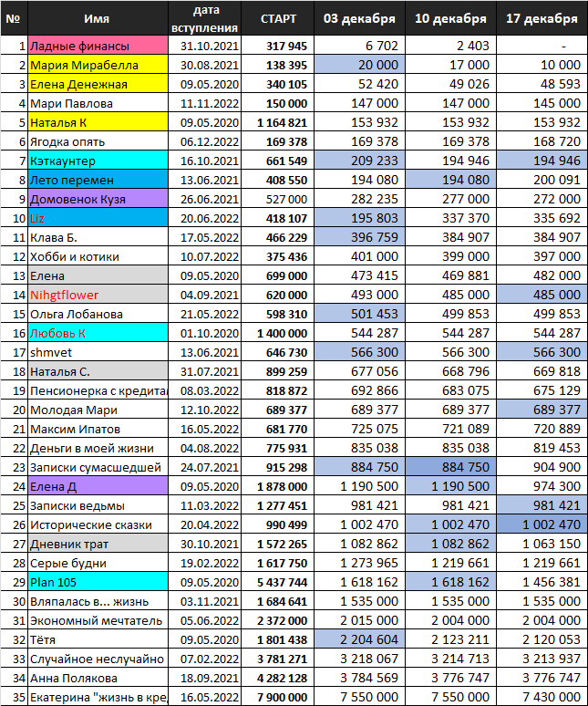Click the 'Молодая Мари' cell

(98, 410)
